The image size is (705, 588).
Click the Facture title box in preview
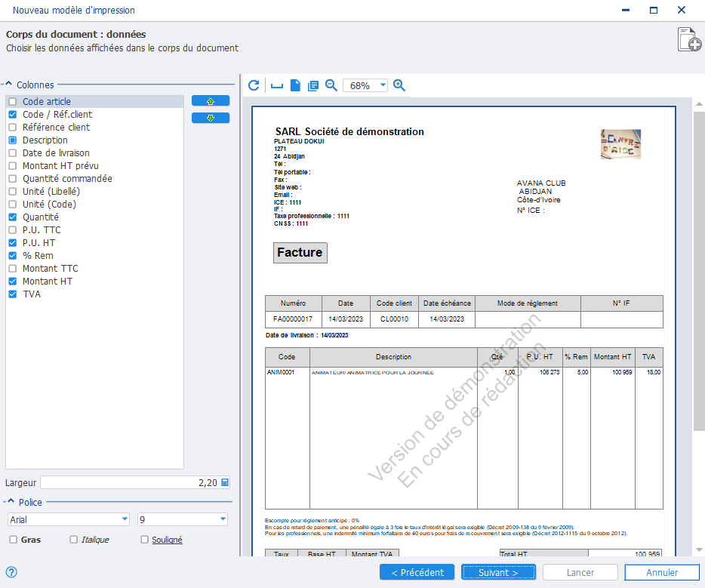pyautogui.click(x=300, y=253)
